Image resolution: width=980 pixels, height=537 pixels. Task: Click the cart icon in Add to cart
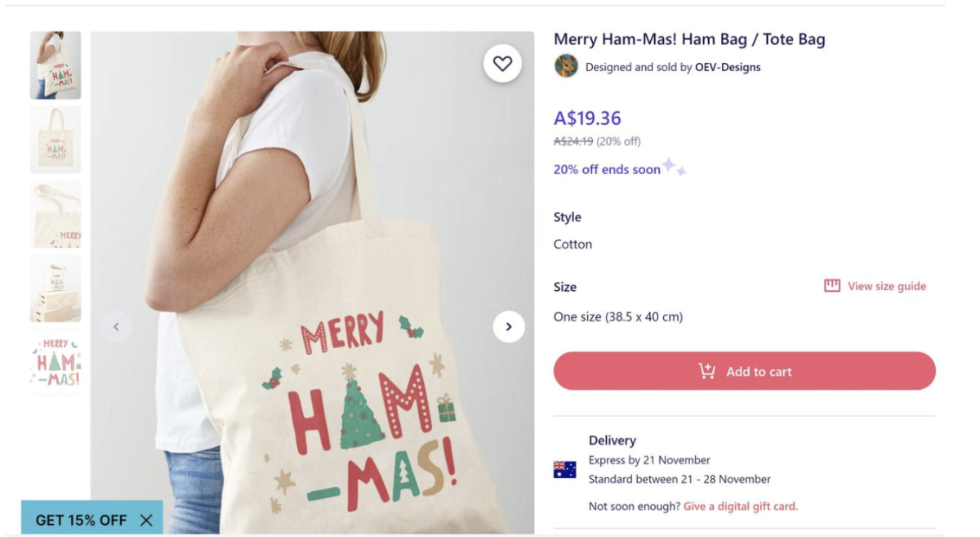(x=707, y=371)
